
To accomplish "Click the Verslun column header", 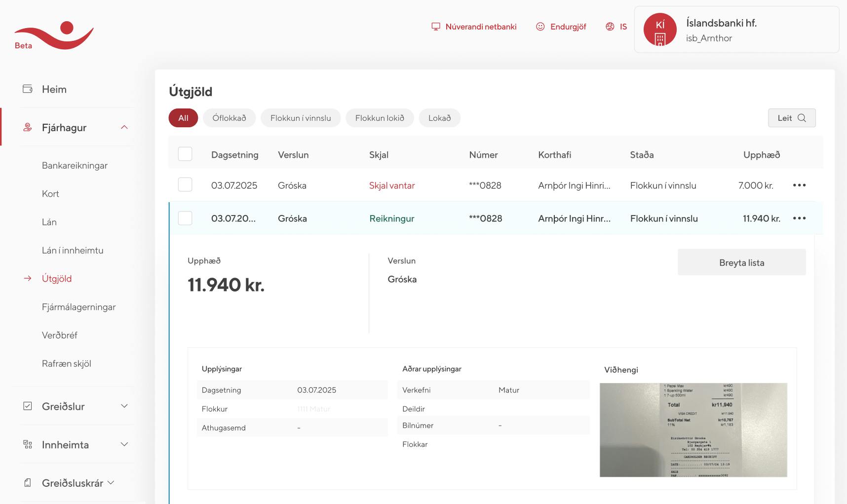I will point(293,155).
